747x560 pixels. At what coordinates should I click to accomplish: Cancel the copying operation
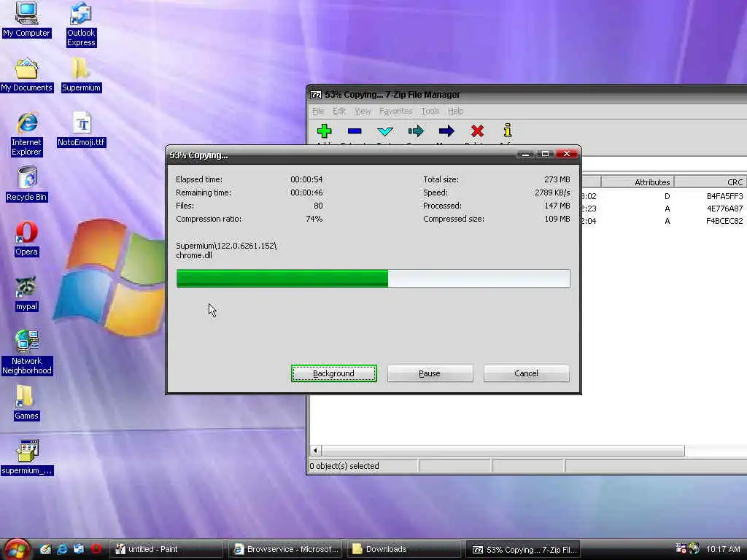526,373
